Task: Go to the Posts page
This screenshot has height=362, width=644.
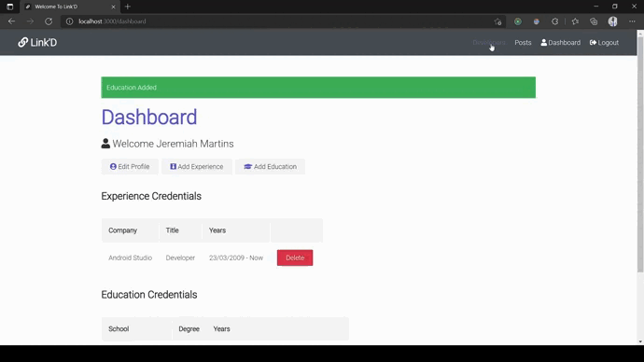Action: click(523, 43)
